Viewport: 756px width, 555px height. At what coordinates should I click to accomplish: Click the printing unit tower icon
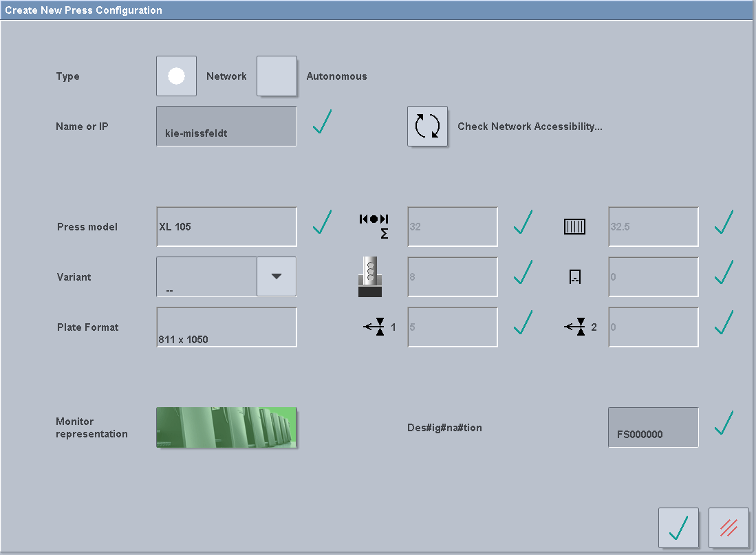click(371, 276)
